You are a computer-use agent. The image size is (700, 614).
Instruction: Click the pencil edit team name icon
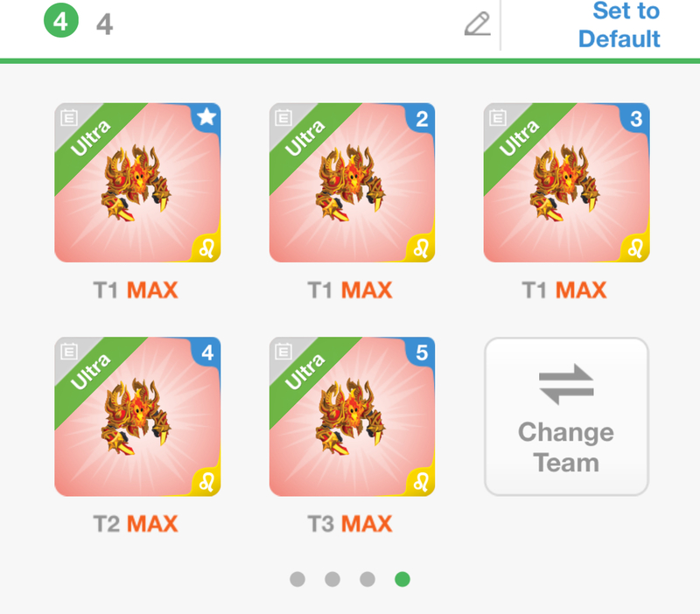(477, 24)
